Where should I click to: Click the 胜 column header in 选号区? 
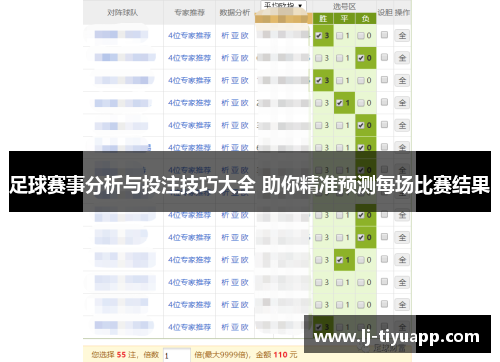point(323,19)
